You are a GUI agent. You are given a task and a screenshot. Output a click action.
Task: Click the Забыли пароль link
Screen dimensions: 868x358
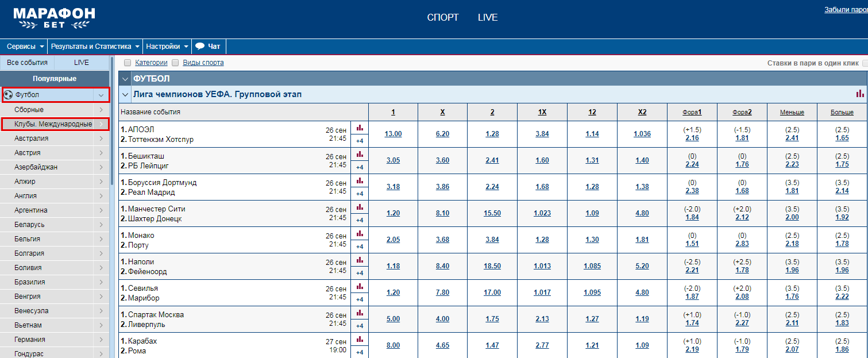click(846, 10)
